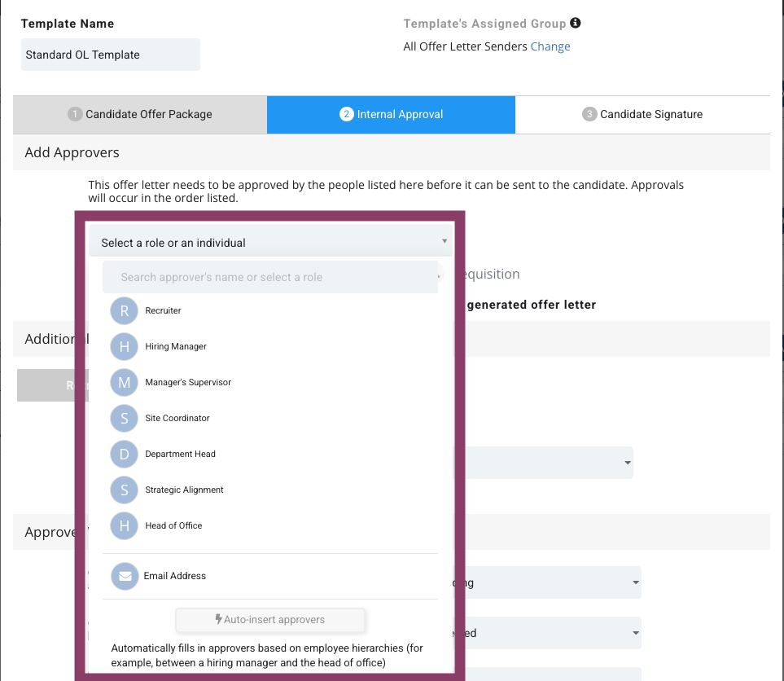The image size is (784, 681).
Task: Click the Strategic Alignment avatar icon
Action: coord(124,490)
